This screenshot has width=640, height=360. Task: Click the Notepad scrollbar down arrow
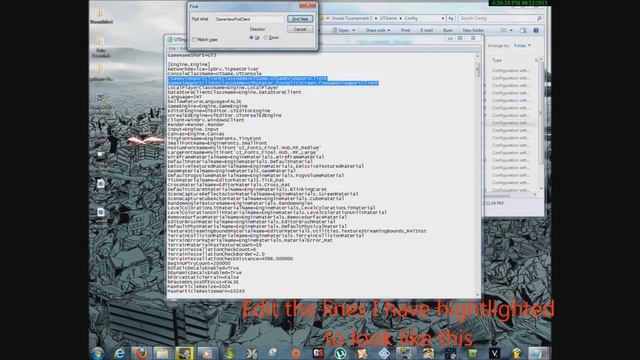click(478, 295)
